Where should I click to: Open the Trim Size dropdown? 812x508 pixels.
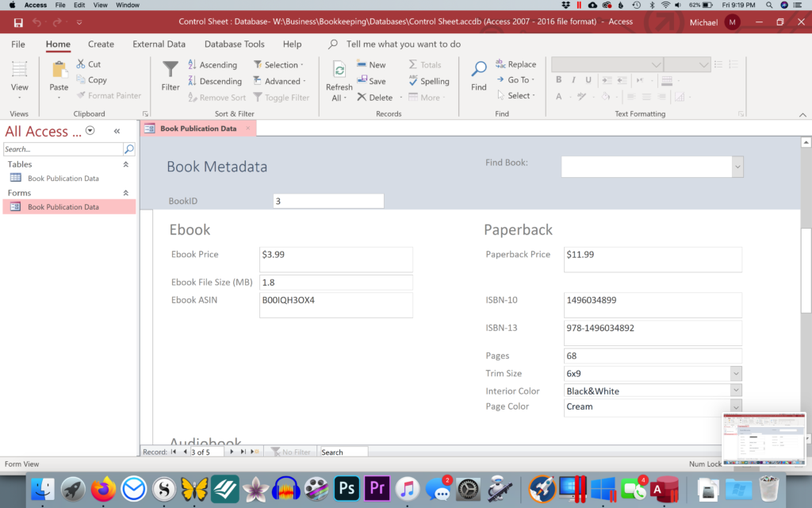pos(736,374)
